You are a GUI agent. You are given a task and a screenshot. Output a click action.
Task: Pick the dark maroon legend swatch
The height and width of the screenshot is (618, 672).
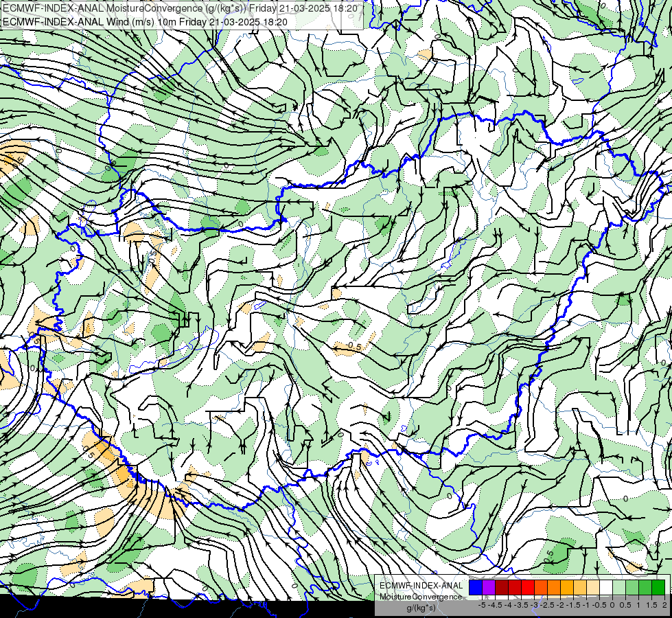502,588
